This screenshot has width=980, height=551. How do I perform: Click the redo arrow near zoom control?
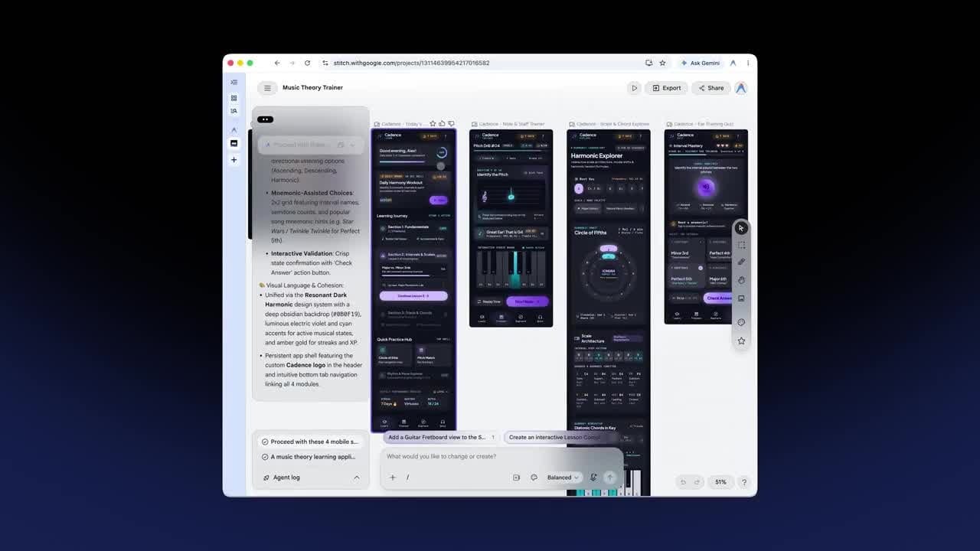pyautogui.click(x=697, y=482)
